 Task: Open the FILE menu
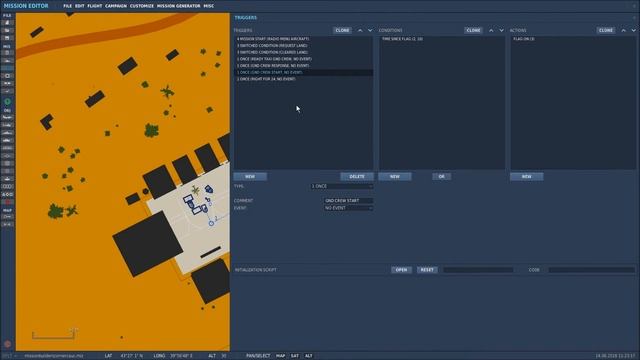[x=67, y=6]
